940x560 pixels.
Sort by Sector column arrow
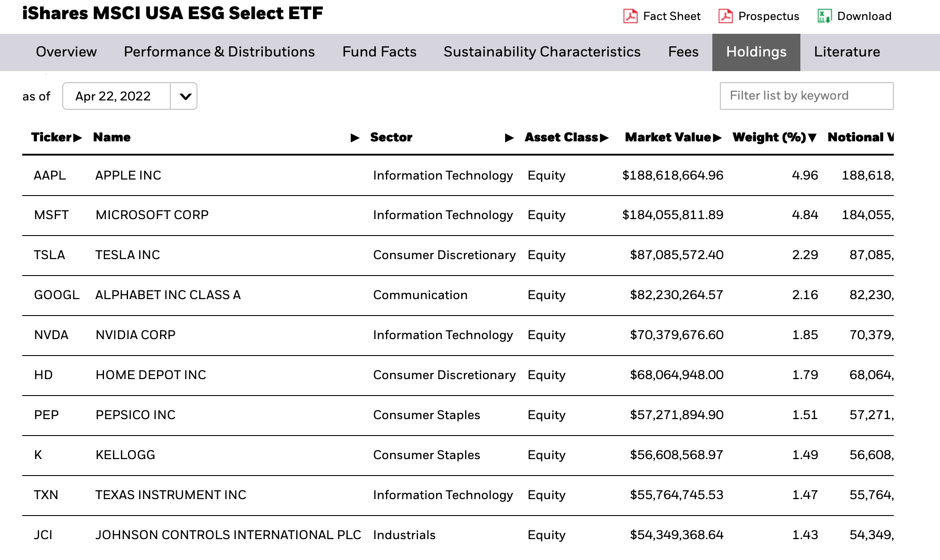(510, 138)
